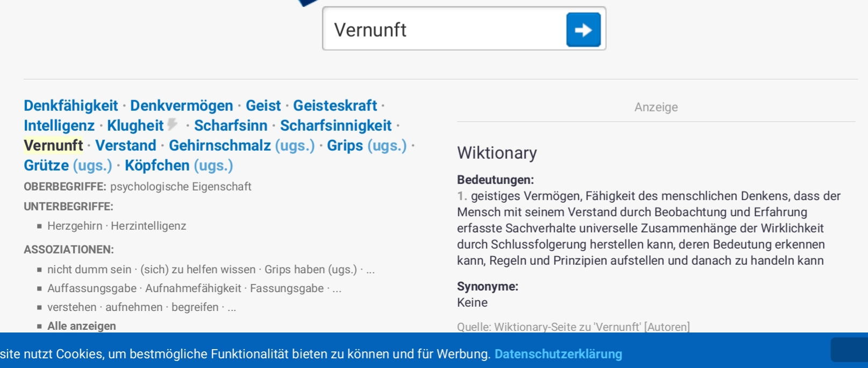Open the synonym link Denkfähigkeit
The height and width of the screenshot is (368, 868).
(x=70, y=105)
